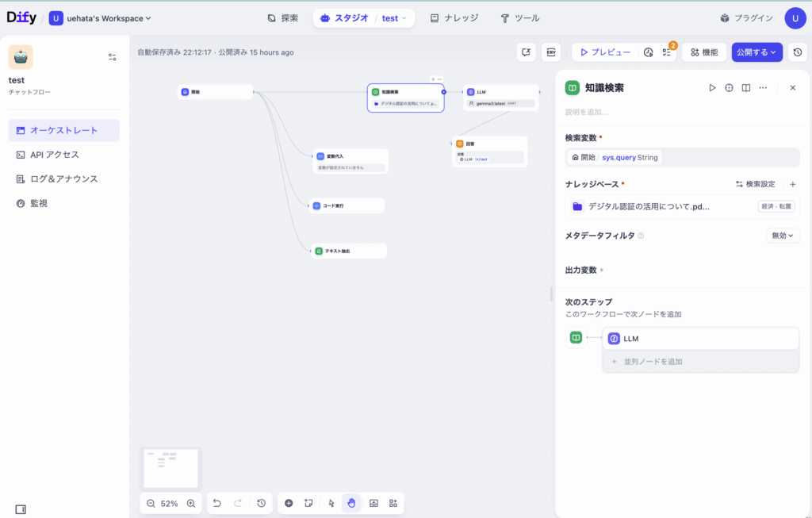Click the robot app icon in the sidebar

(x=21, y=57)
